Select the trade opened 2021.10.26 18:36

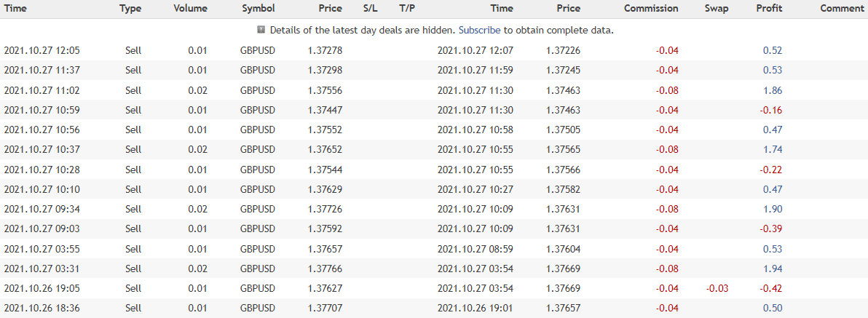click(x=434, y=308)
